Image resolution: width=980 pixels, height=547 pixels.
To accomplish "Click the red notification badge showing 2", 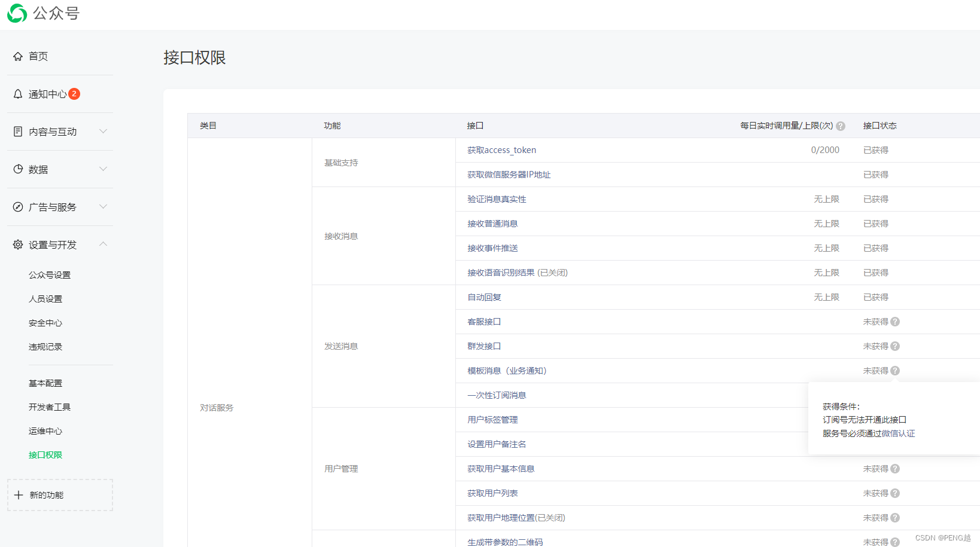I will tap(74, 94).
